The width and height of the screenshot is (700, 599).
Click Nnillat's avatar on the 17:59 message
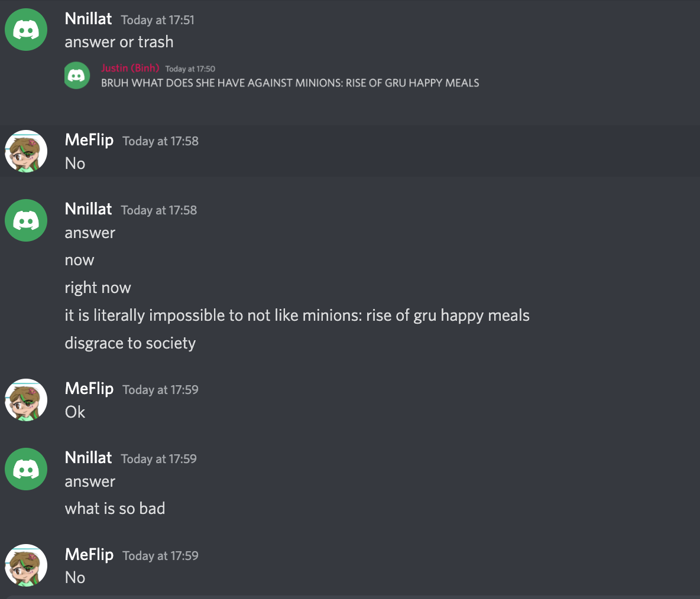(26, 469)
